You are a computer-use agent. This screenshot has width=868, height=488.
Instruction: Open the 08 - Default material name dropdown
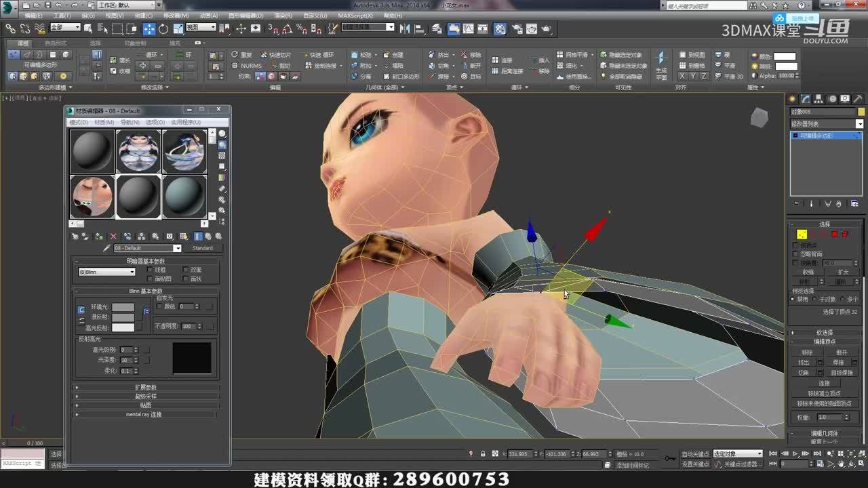147,248
